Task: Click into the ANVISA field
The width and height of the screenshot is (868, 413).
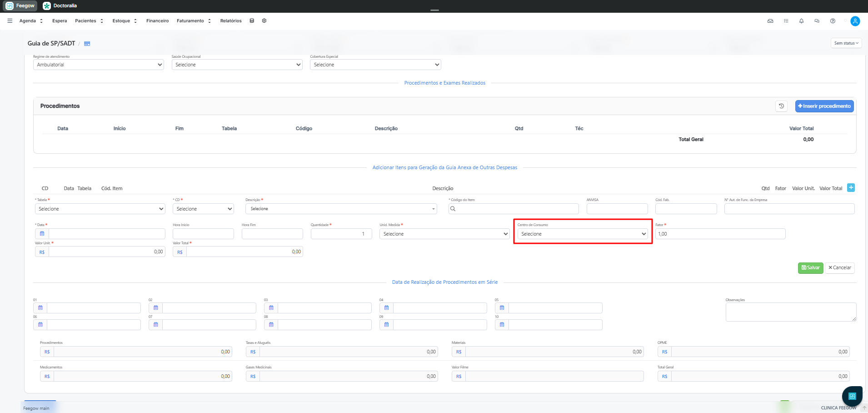Action: point(617,209)
